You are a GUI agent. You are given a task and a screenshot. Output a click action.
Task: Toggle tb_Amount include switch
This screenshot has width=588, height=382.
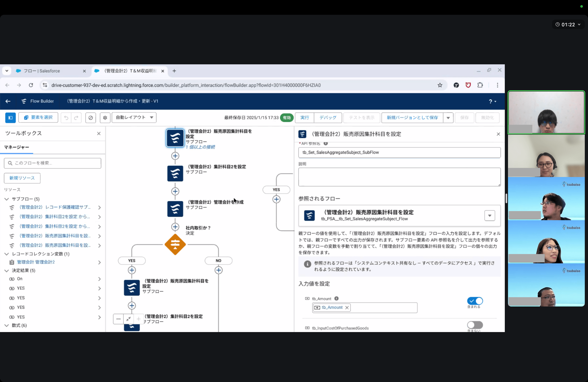tap(475, 301)
